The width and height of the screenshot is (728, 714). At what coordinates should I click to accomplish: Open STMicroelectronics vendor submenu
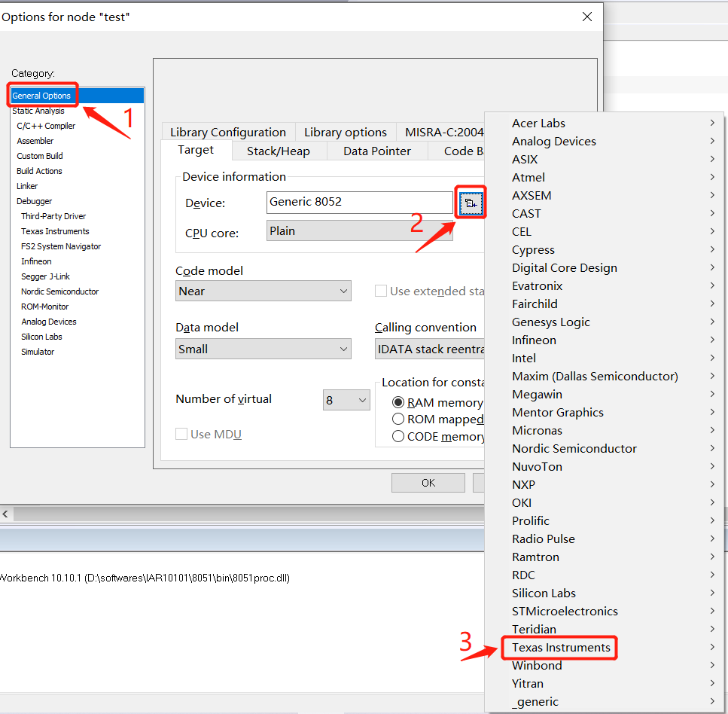[x=604, y=612]
